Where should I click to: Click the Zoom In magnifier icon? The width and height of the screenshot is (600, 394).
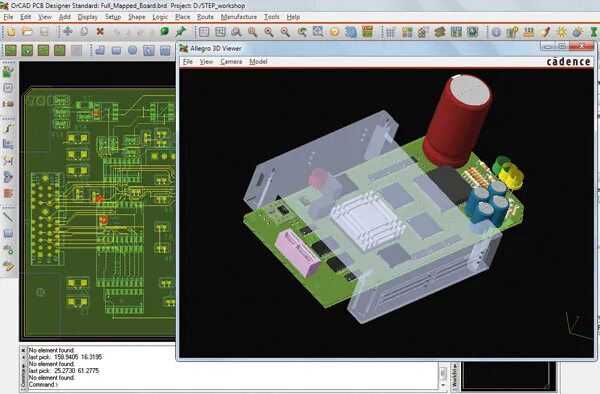coord(269,32)
